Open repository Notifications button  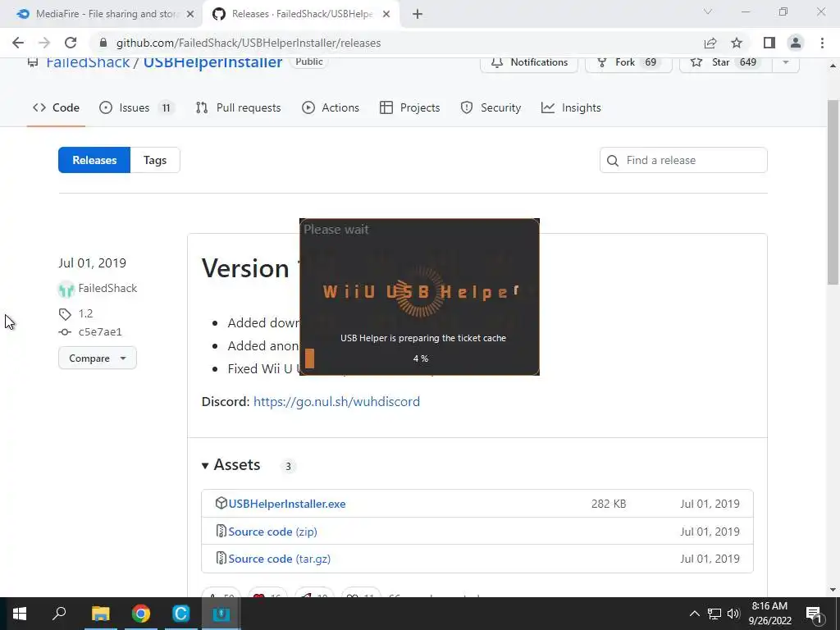click(x=529, y=62)
